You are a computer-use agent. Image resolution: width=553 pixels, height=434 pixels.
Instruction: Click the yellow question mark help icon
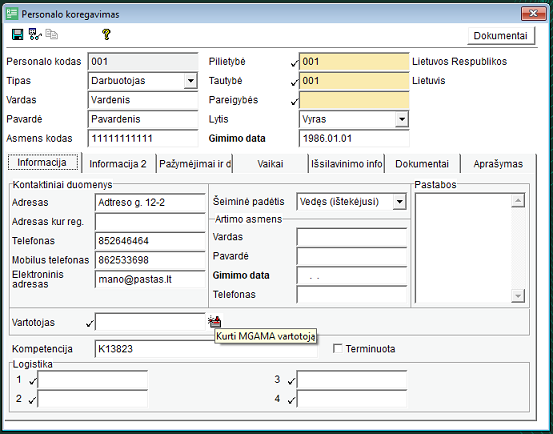106,34
